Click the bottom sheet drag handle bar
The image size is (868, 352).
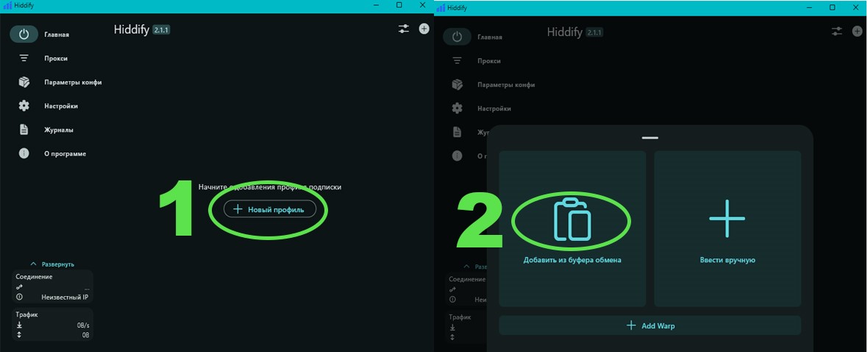tap(650, 138)
